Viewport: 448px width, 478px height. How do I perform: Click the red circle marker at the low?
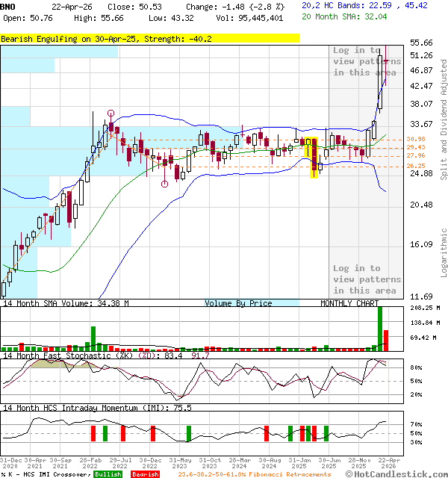165,184
